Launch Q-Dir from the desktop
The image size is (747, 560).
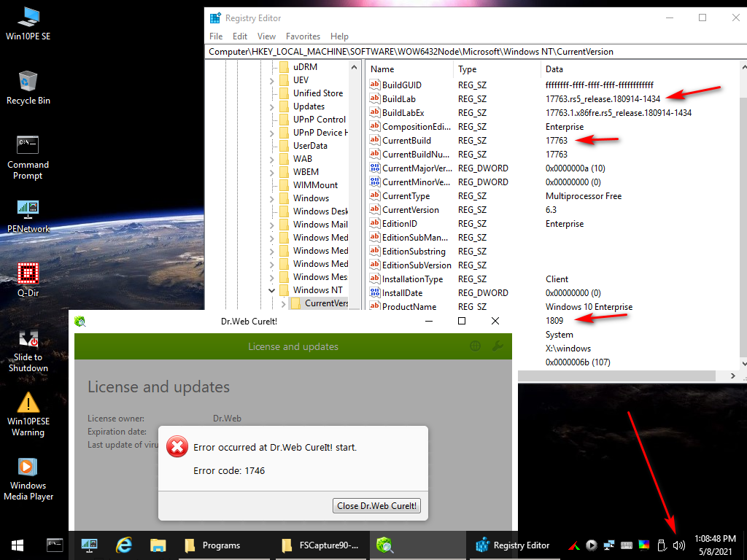(x=28, y=280)
